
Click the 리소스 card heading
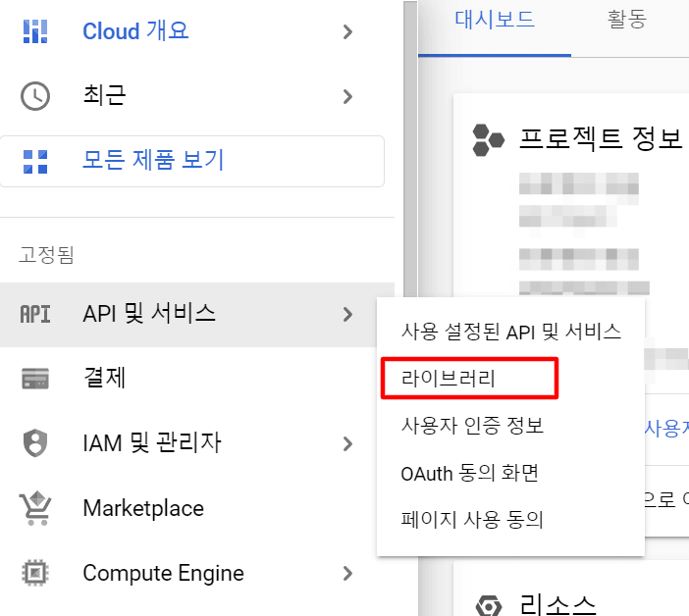[557, 604]
